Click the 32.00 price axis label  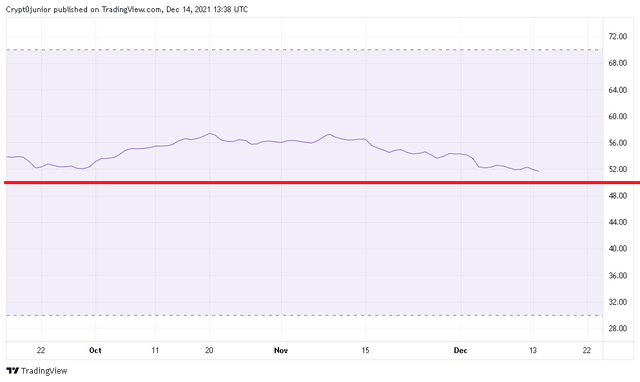pyautogui.click(x=618, y=302)
